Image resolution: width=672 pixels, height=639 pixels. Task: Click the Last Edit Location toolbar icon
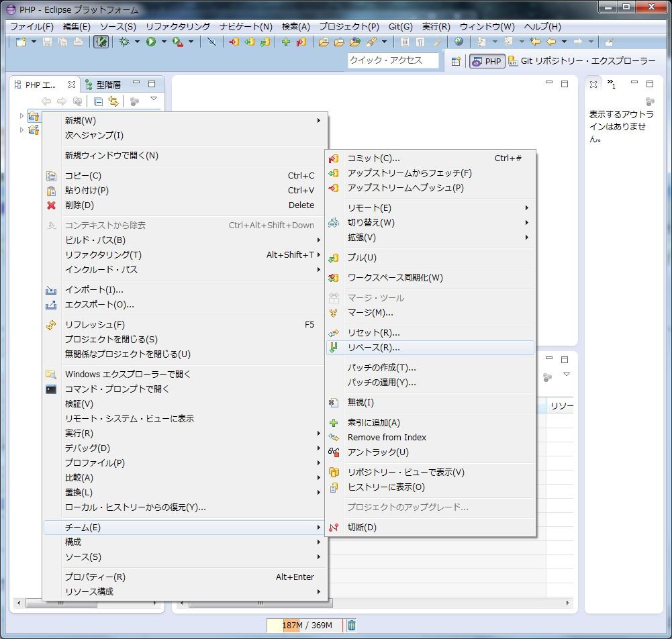pyautogui.click(x=535, y=42)
